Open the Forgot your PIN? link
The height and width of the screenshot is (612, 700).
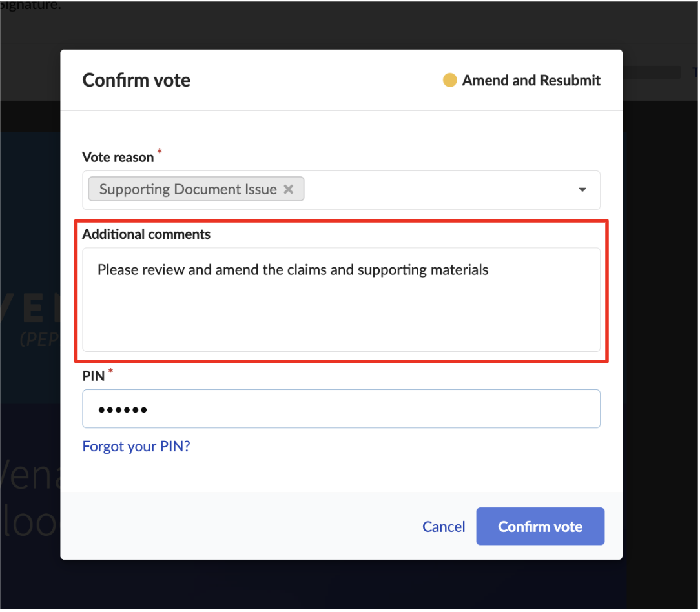136,446
